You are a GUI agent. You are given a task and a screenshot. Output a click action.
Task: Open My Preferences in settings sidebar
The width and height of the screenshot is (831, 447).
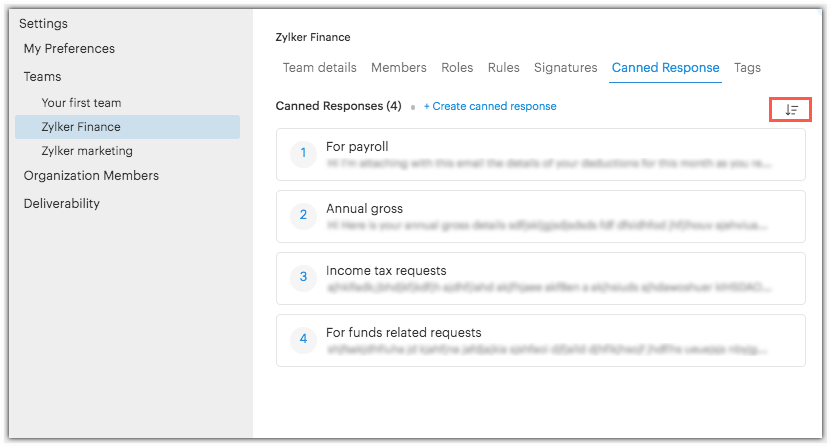(x=69, y=49)
